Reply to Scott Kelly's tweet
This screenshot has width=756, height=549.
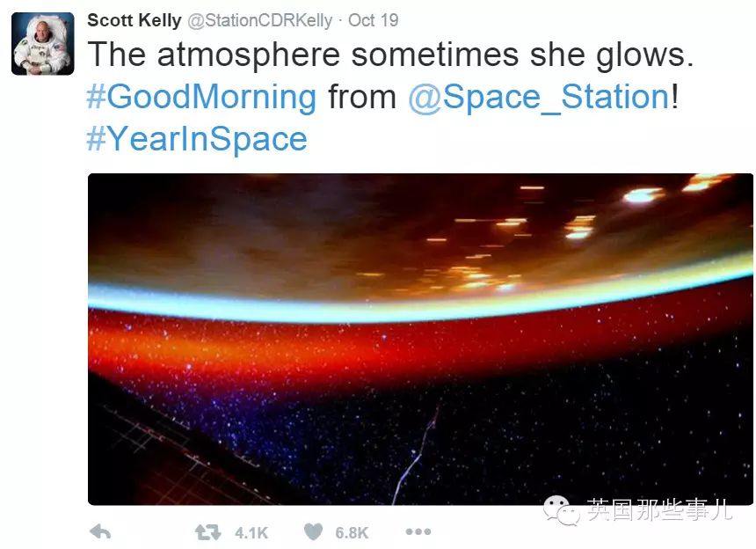(100, 532)
